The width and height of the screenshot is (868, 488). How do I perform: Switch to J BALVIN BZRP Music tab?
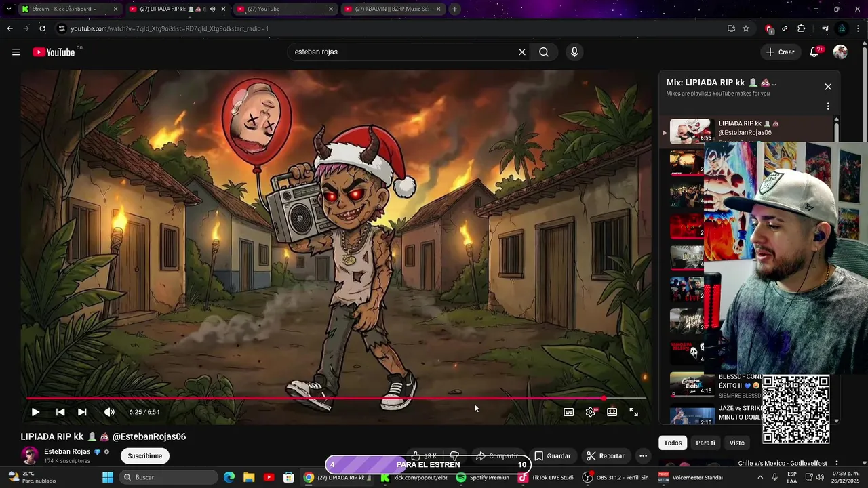coord(392,9)
